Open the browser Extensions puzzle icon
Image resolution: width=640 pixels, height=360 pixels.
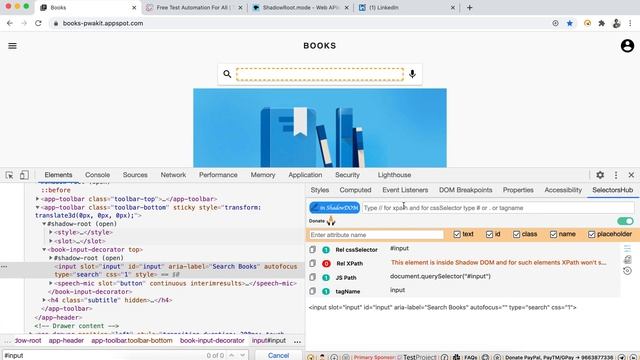(602, 23)
